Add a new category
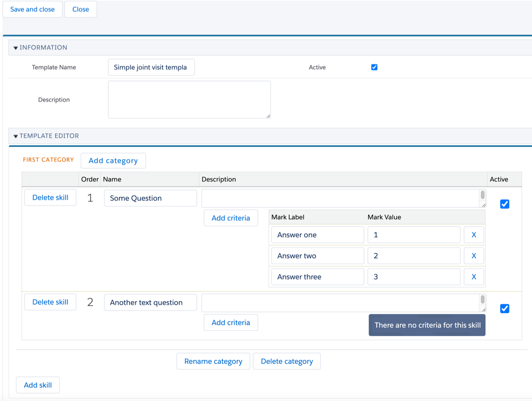Screen dimensions: 532x401 [113, 161]
